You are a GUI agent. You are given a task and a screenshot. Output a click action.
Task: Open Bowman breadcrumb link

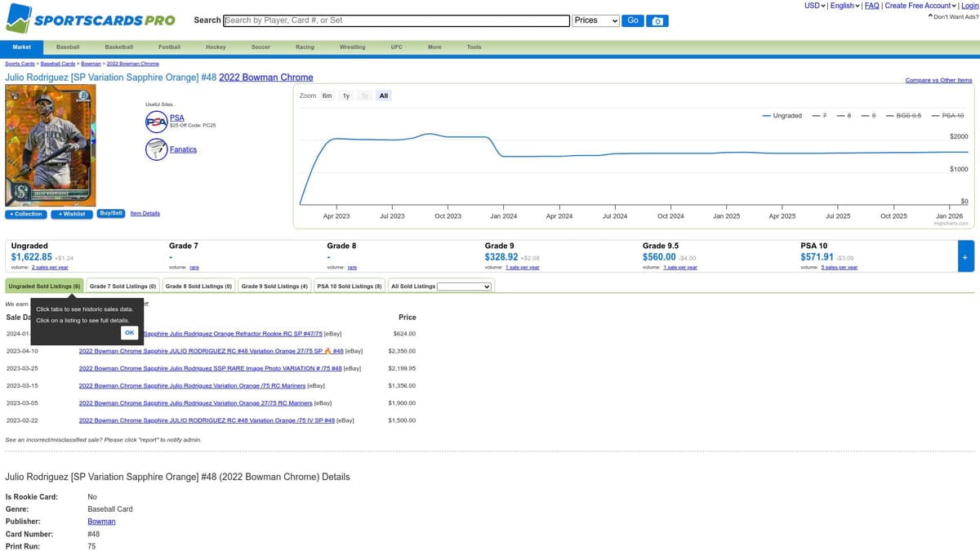pos(91,64)
